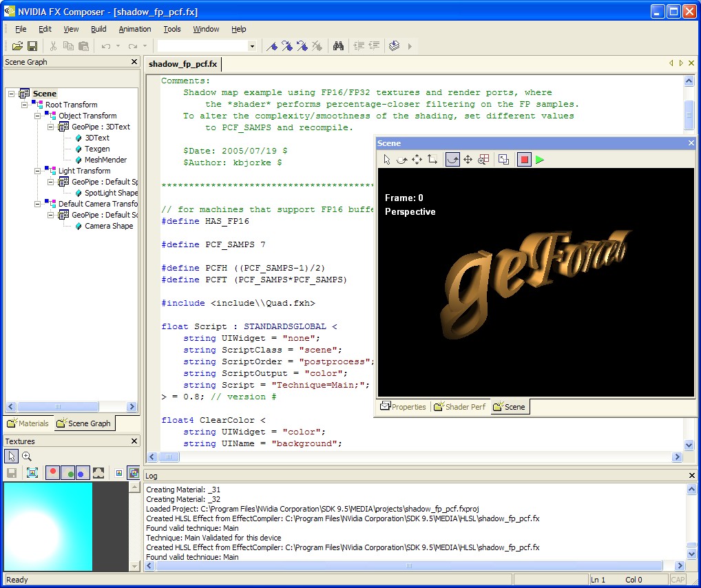Image resolution: width=701 pixels, height=588 pixels.
Task: Open the File menu
Action: click(21, 29)
